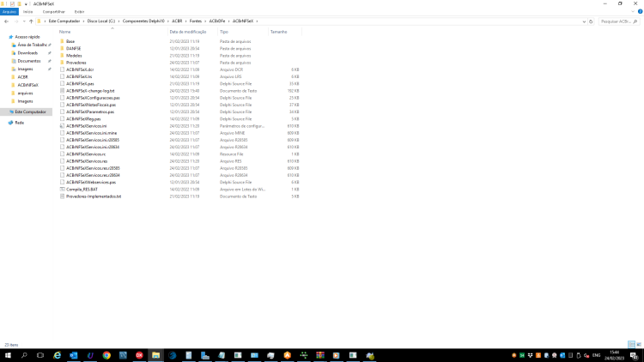Viewport: 644px width, 362px height.
Task: Sort by the Data de modificação column
Action: click(188, 32)
